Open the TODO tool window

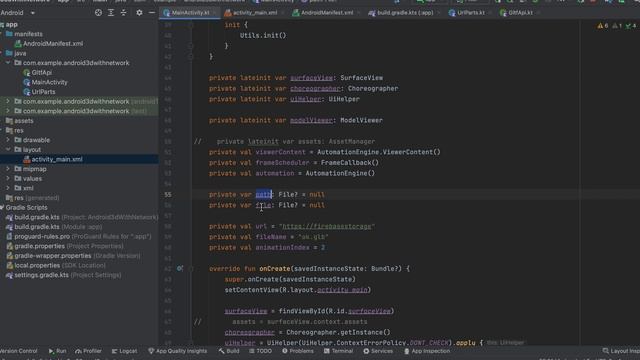click(260, 351)
